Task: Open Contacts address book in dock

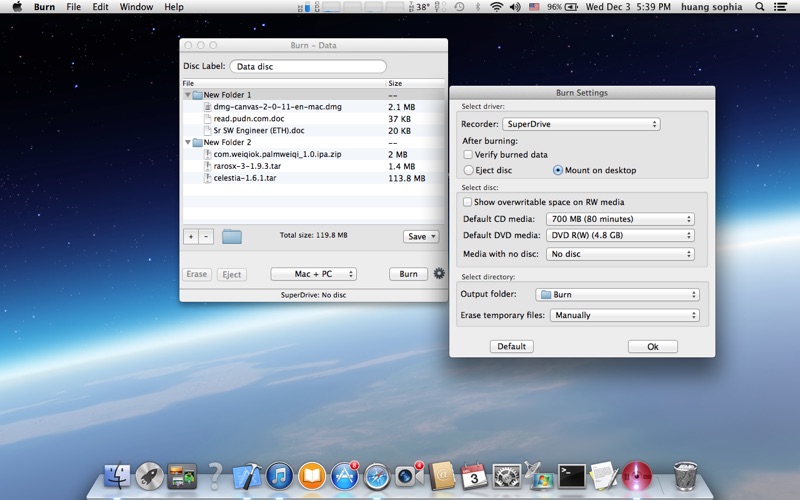Action: click(x=442, y=476)
